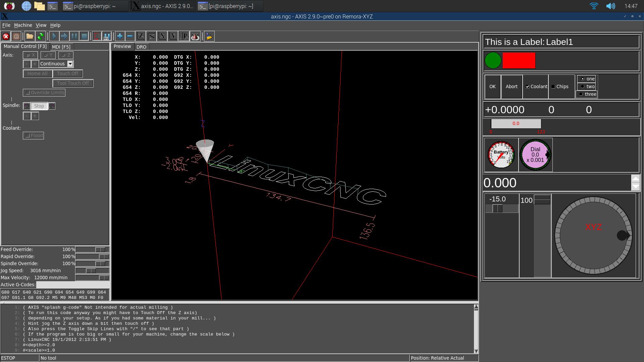Select X axis radio button
Screen dimensions: 644x362
(30, 55)
